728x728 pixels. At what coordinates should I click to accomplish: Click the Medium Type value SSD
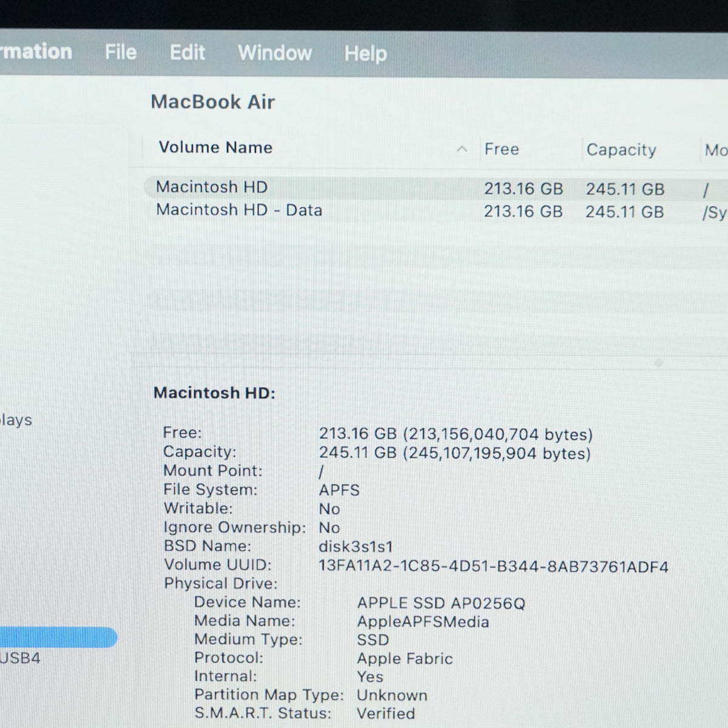point(372,640)
